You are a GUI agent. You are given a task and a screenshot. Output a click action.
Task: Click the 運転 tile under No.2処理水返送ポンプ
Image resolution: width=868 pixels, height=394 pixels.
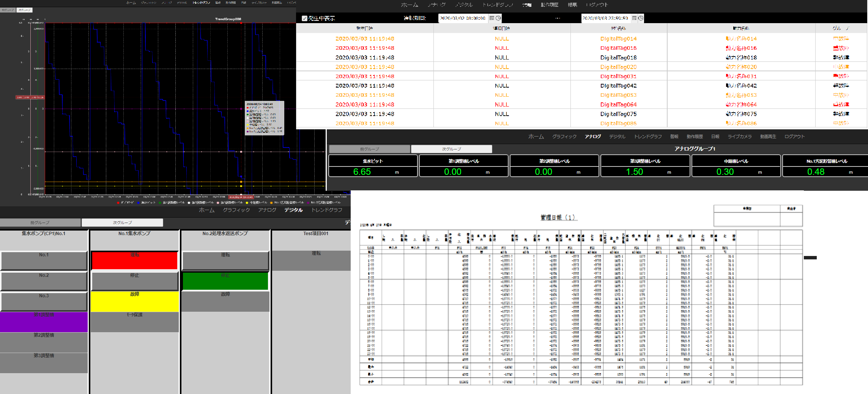pyautogui.click(x=225, y=261)
